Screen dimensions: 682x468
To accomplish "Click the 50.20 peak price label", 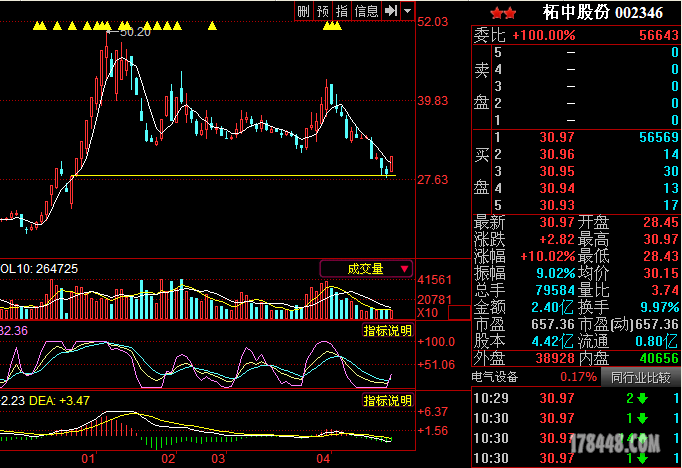I will coord(133,32).
